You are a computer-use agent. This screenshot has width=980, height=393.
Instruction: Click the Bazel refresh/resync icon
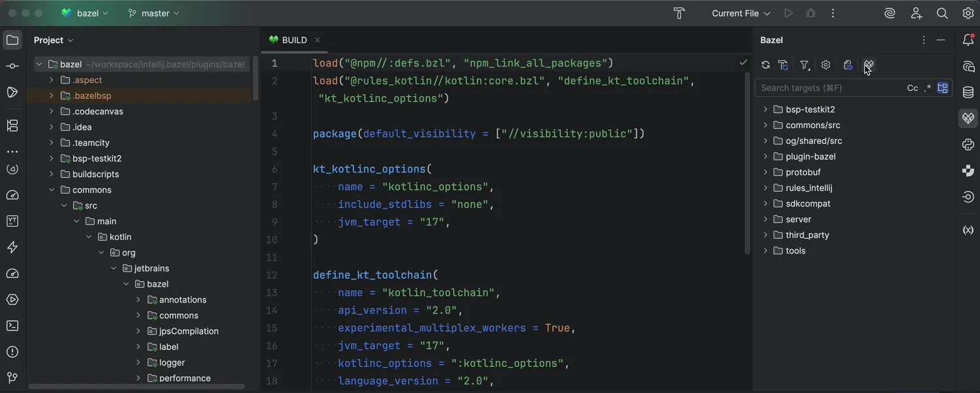[x=766, y=65]
